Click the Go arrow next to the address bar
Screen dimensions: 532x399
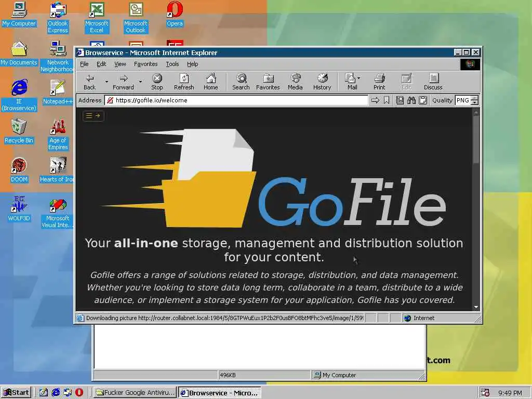(x=375, y=100)
